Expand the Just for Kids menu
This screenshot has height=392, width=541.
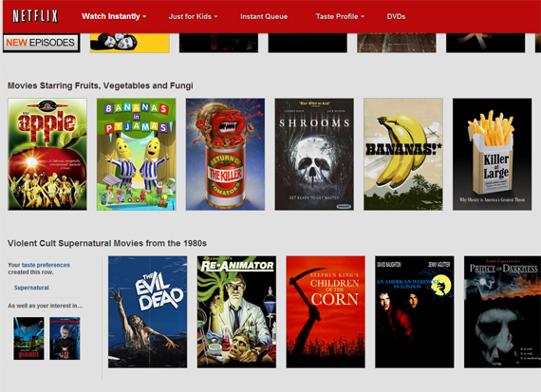(193, 16)
